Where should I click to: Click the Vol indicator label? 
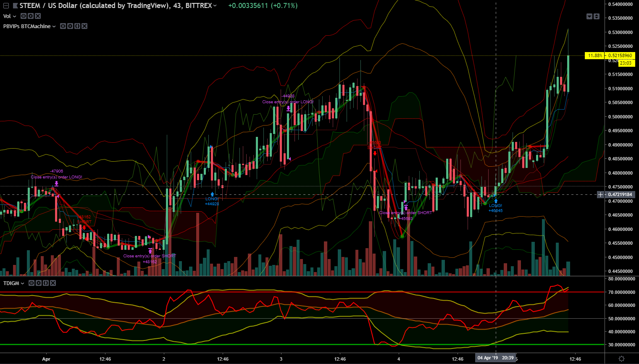pyautogui.click(x=7, y=16)
